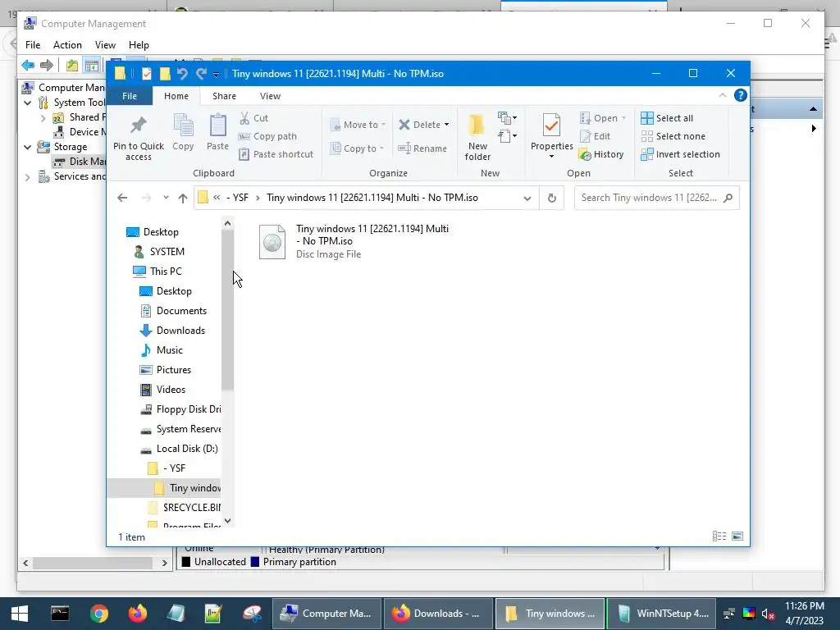
Task: Click Select all in ribbon
Action: [667, 118]
